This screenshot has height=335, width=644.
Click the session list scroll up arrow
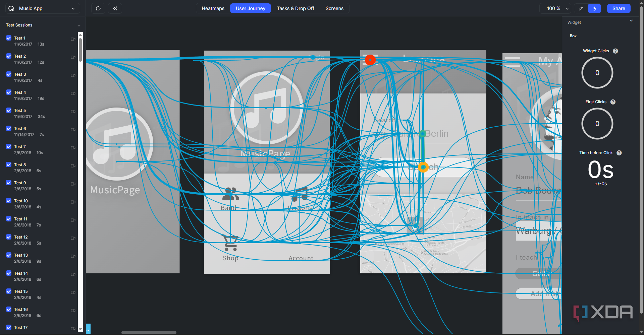(x=80, y=35)
